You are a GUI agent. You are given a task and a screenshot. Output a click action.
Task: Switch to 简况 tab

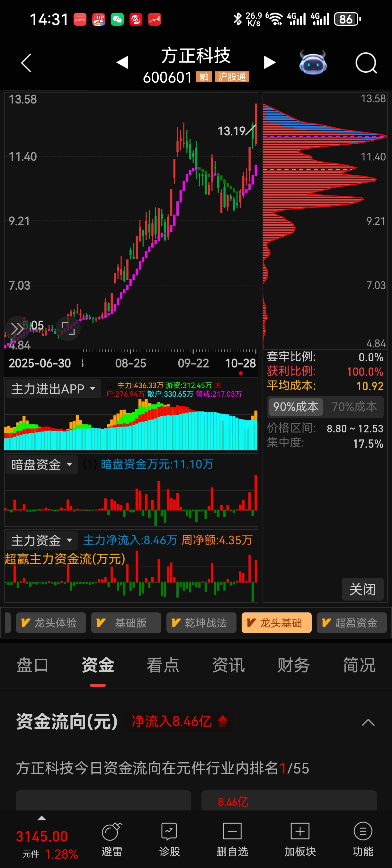tap(359, 665)
